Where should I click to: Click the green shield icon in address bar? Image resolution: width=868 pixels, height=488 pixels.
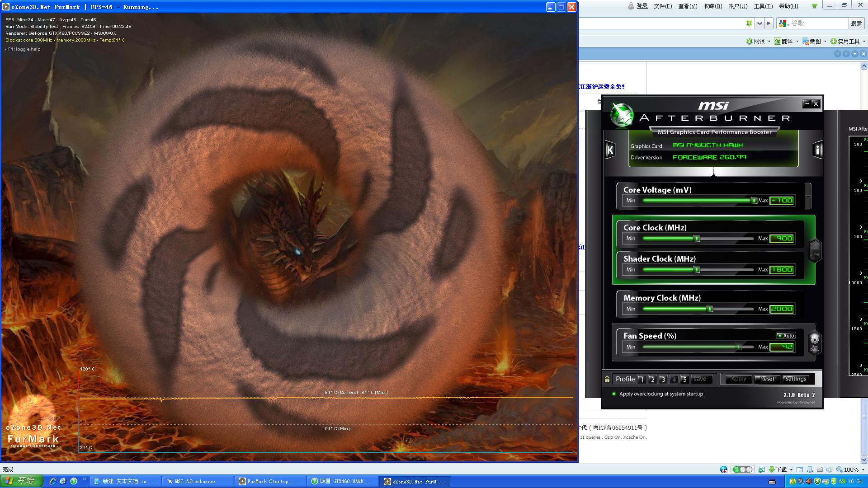749,23
